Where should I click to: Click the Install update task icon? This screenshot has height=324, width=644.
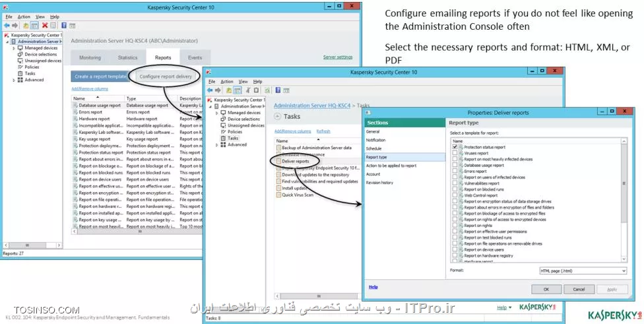[278, 188]
